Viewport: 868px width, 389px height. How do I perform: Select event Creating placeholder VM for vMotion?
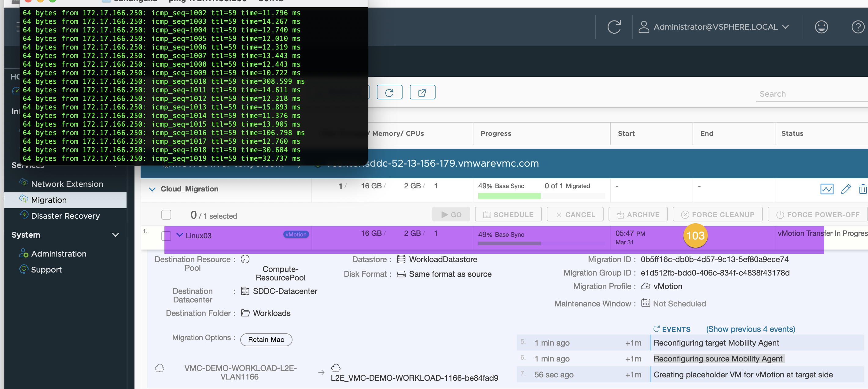point(743,375)
